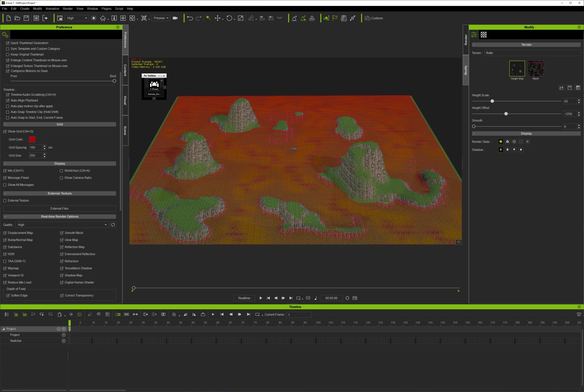Activate the Move object tool
Image resolution: width=584 pixels, height=392 pixels.
(x=218, y=18)
